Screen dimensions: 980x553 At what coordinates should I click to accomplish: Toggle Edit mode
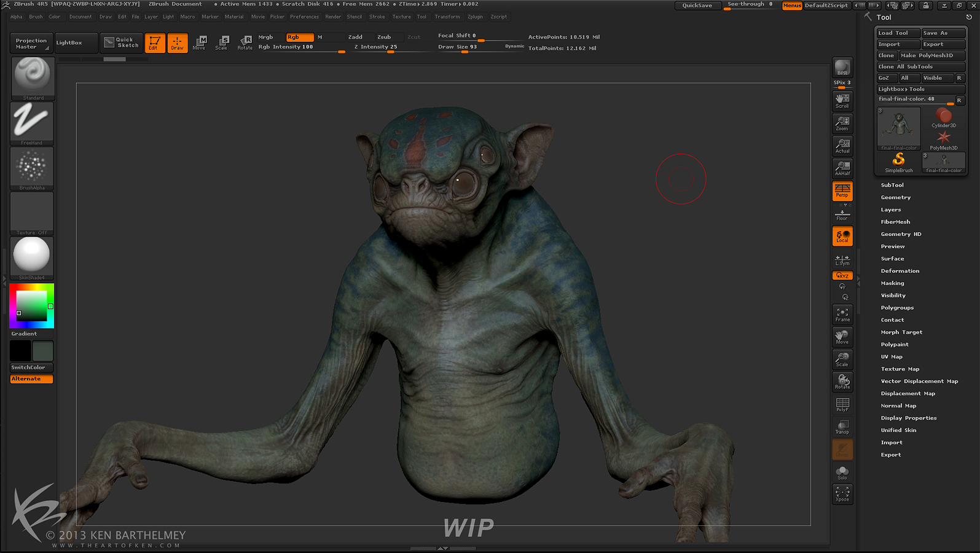[x=155, y=42]
